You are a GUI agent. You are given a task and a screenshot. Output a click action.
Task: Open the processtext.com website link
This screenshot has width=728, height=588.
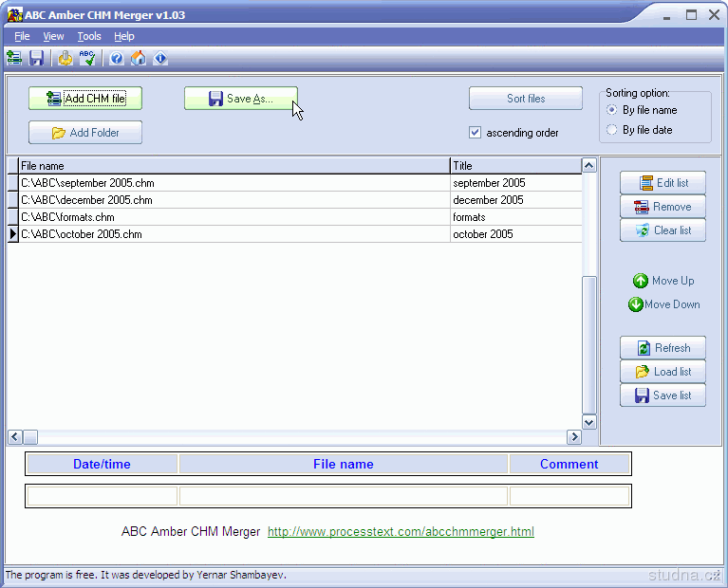401,532
